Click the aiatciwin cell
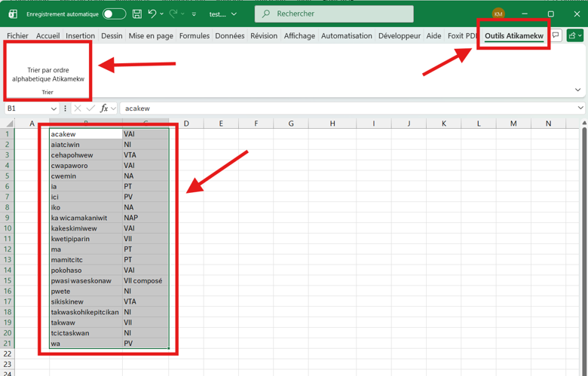 (x=86, y=145)
